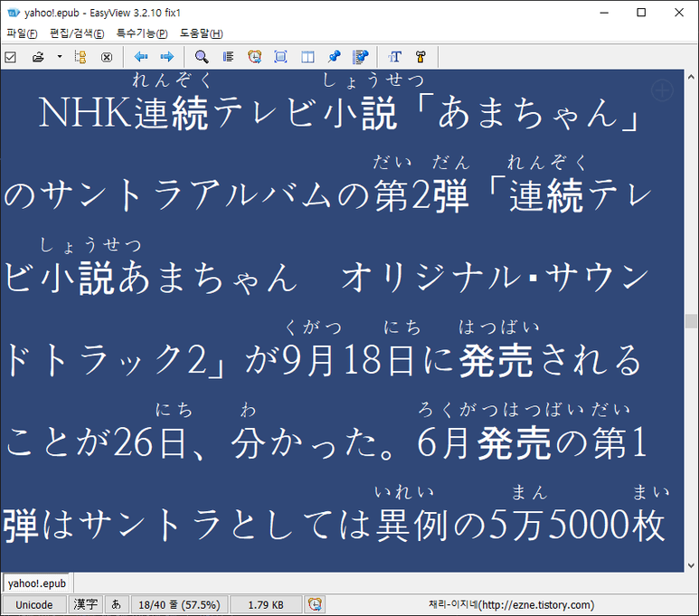The width and height of the screenshot is (699, 616).
Task: Click the EasyView app icon in title bar
Action: click(14, 13)
